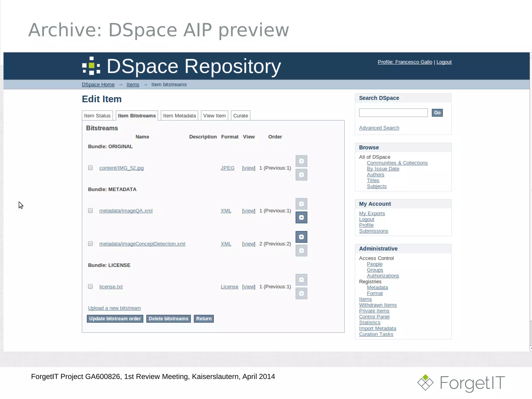The image size is (532, 399).
Task: Go to DSpace Home breadcrumb
Action: (98, 85)
